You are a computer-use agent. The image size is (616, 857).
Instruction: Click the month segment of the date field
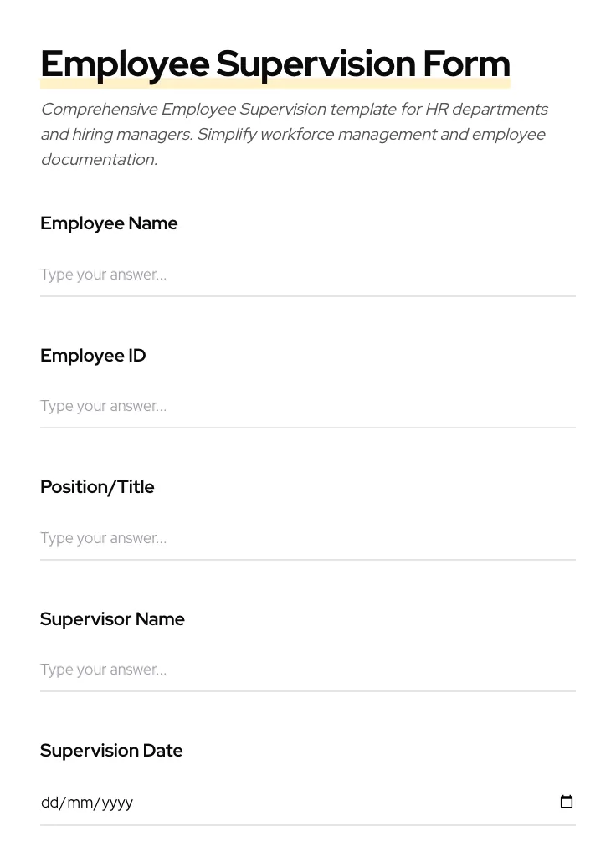(80, 802)
